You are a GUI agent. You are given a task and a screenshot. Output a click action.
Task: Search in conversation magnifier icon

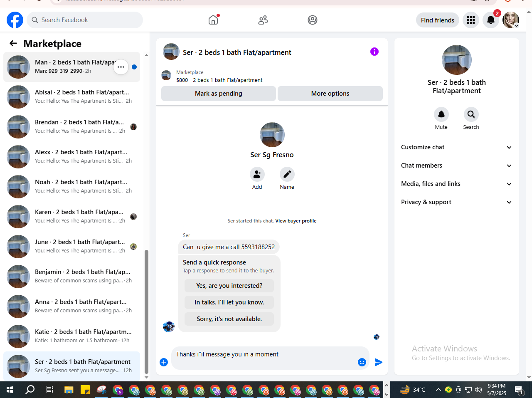click(471, 114)
